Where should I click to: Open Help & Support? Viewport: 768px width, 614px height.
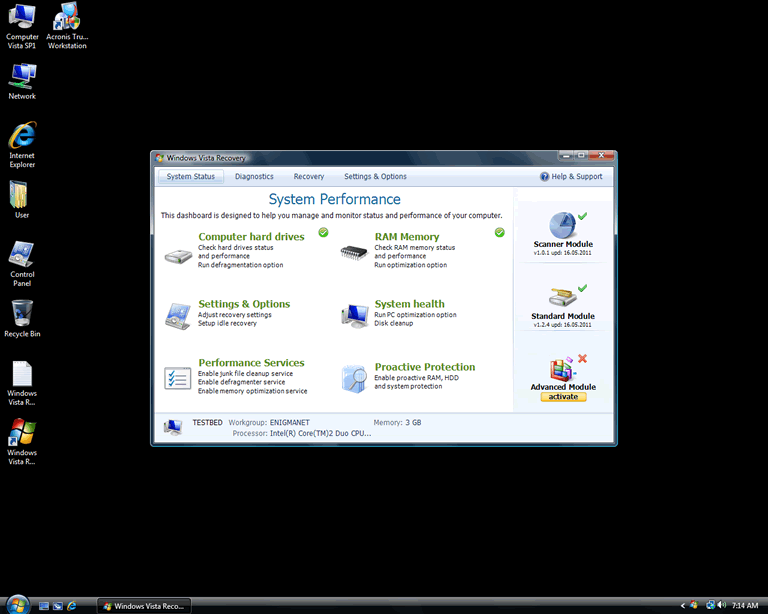click(x=572, y=177)
